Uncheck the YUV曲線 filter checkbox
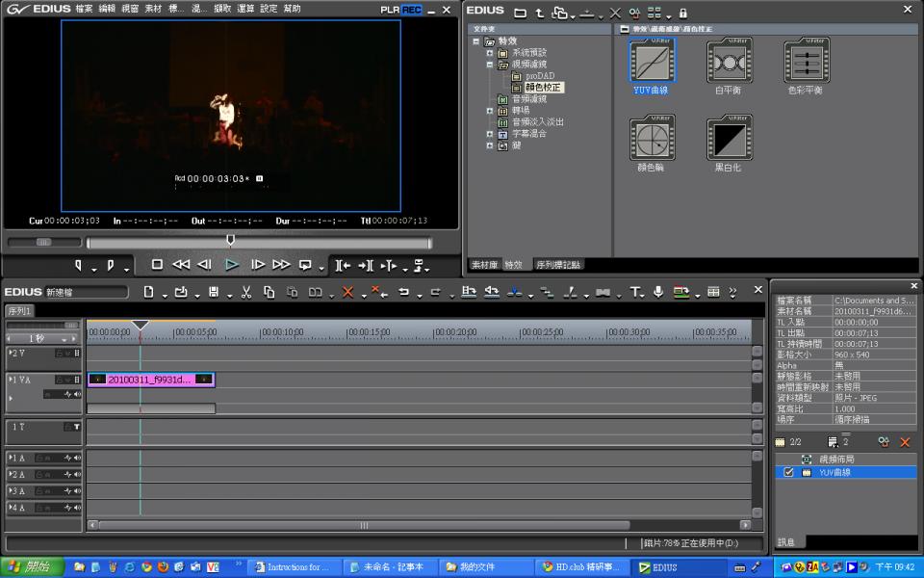The image size is (924, 578). point(789,473)
